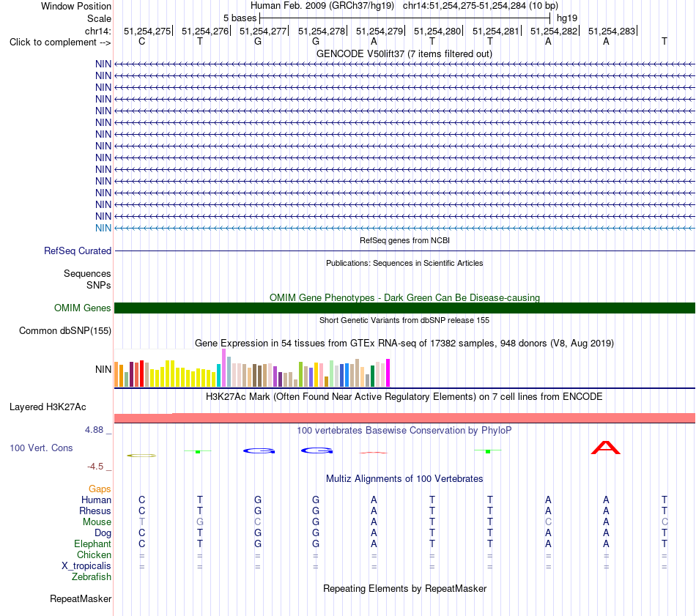Click the tallest violet bar in GTEx chart
The width and height of the screenshot is (696, 616).
[x=223, y=368]
